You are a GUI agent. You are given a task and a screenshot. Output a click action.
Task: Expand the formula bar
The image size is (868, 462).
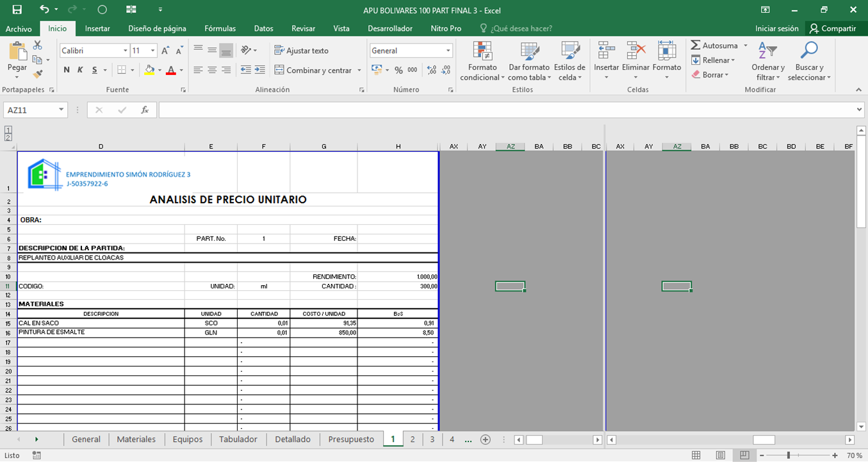click(860, 110)
